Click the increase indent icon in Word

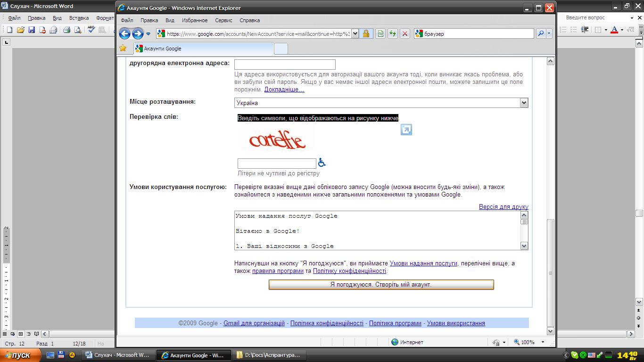pos(585,30)
